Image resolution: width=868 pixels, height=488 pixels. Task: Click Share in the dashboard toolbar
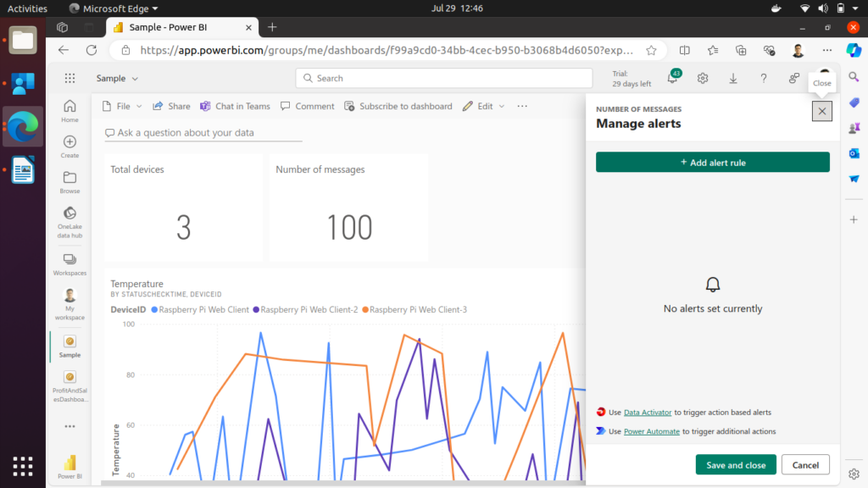pos(171,107)
